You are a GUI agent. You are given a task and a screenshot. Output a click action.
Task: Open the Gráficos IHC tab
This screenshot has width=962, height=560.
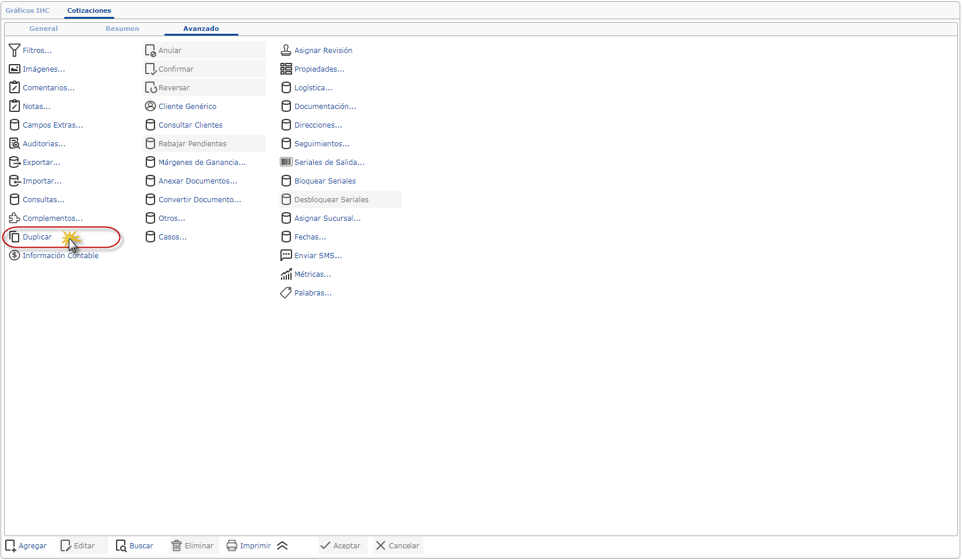[x=27, y=10]
